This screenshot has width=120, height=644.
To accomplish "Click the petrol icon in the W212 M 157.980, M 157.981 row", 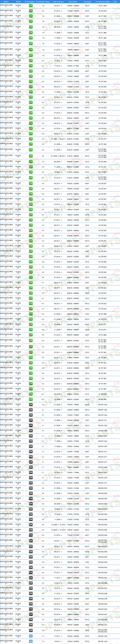I will (x=31, y=347).
